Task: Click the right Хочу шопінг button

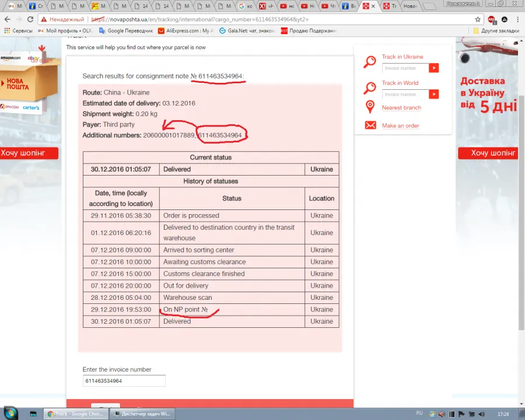Action: (488, 153)
